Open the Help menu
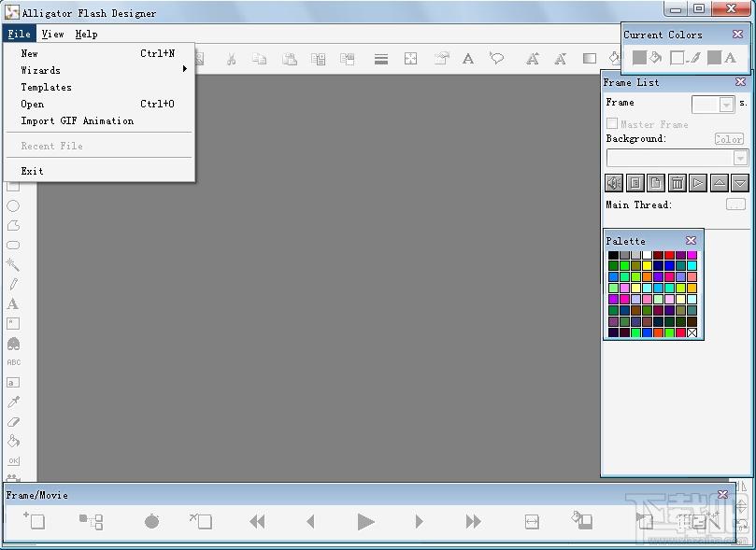756x550 pixels. (x=86, y=35)
